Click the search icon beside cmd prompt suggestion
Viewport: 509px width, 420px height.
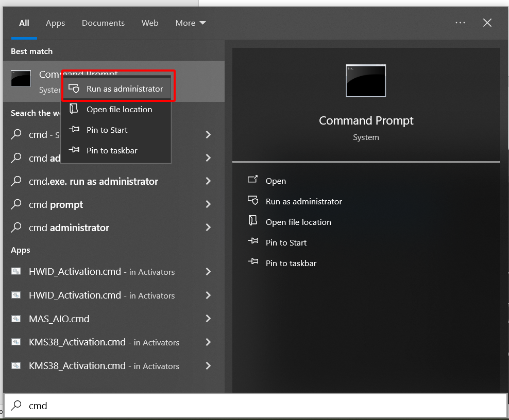(16, 204)
